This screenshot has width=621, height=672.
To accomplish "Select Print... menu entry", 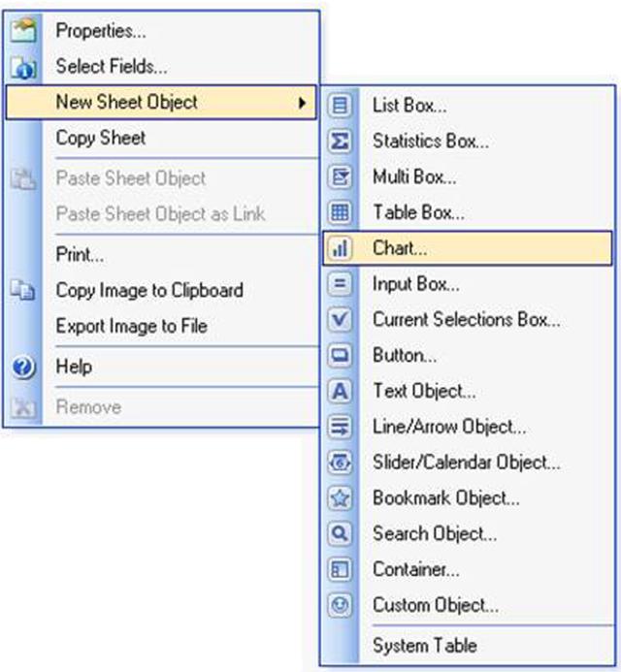I will (80, 255).
